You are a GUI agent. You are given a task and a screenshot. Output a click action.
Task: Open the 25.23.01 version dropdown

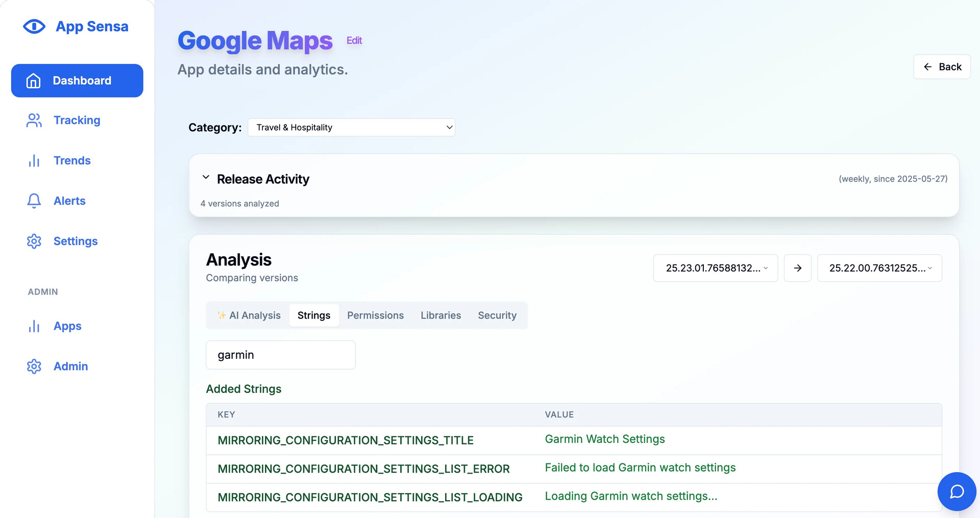click(x=715, y=268)
